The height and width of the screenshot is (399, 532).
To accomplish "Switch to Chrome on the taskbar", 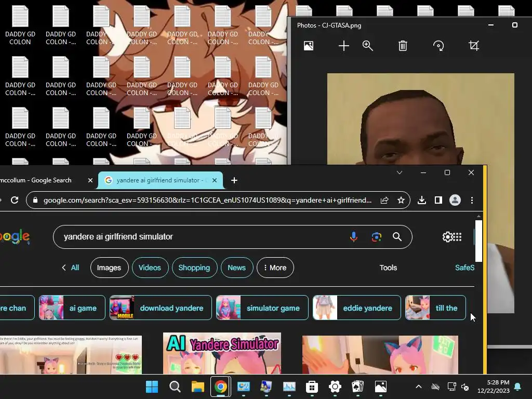I will [x=220, y=387].
